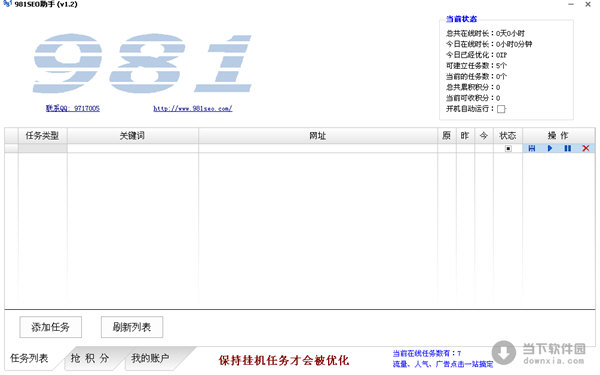The width and height of the screenshot is (600, 375).
Task: Click the 可建立任务数 status line
Action: click(x=476, y=65)
